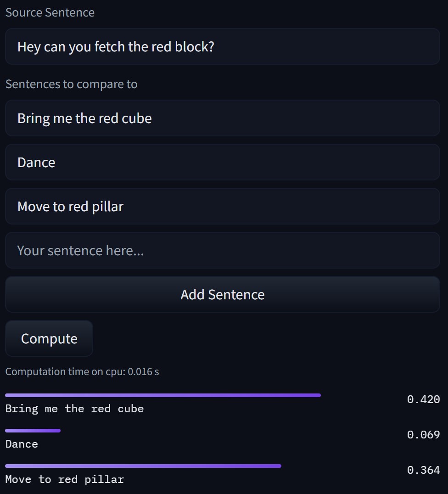Run the Compute button

click(x=49, y=338)
